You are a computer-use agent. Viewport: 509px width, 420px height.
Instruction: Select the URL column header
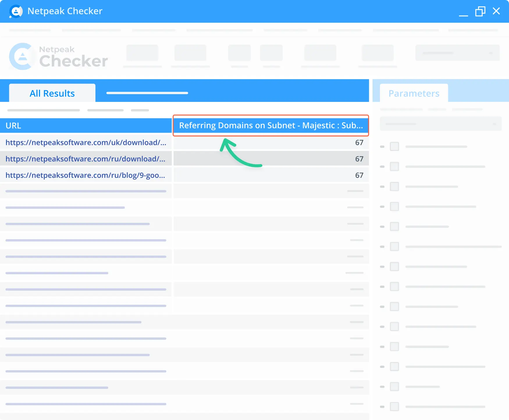coord(86,125)
